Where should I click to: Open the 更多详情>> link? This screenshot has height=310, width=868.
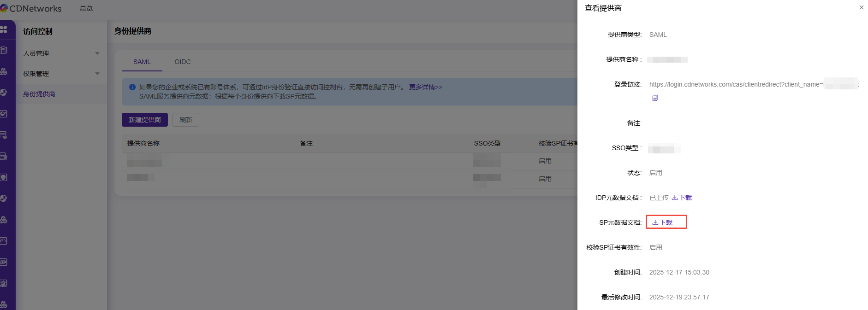tap(425, 87)
